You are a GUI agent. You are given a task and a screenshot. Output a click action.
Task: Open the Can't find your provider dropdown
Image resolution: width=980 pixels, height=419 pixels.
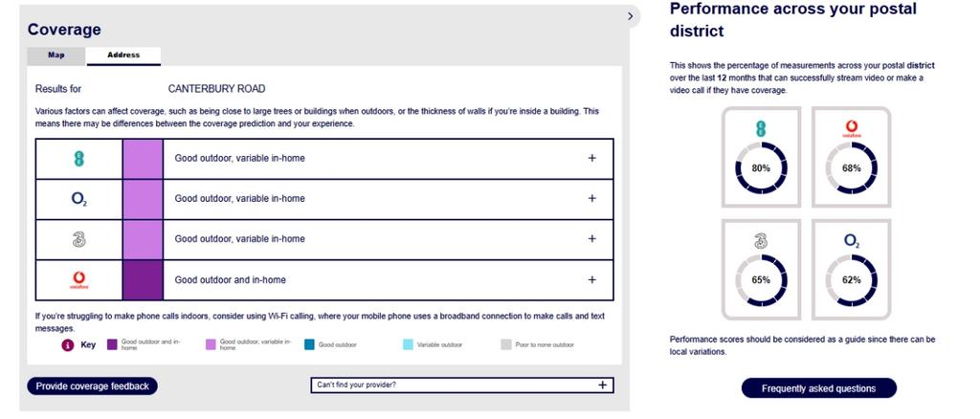(462, 386)
